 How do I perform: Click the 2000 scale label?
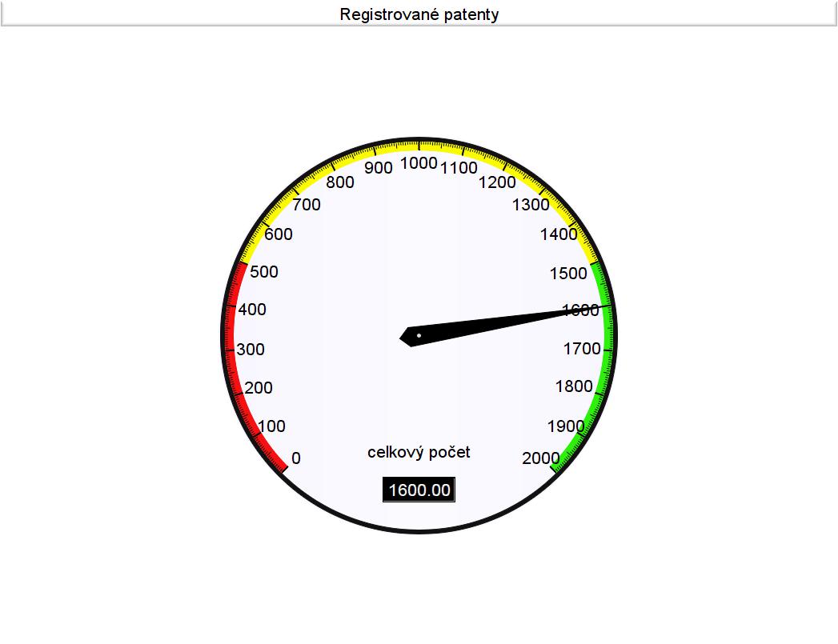point(541,458)
